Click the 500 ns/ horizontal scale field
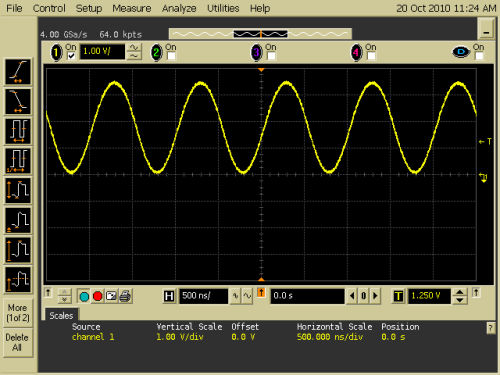The height and width of the screenshot is (375, 500). coord(203,296)
